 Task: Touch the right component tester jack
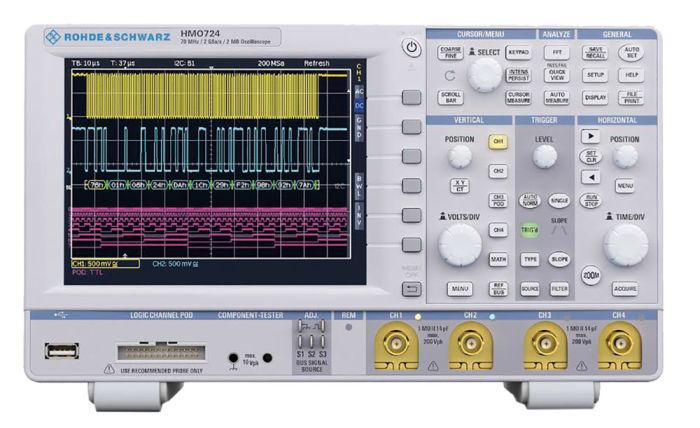267,357
